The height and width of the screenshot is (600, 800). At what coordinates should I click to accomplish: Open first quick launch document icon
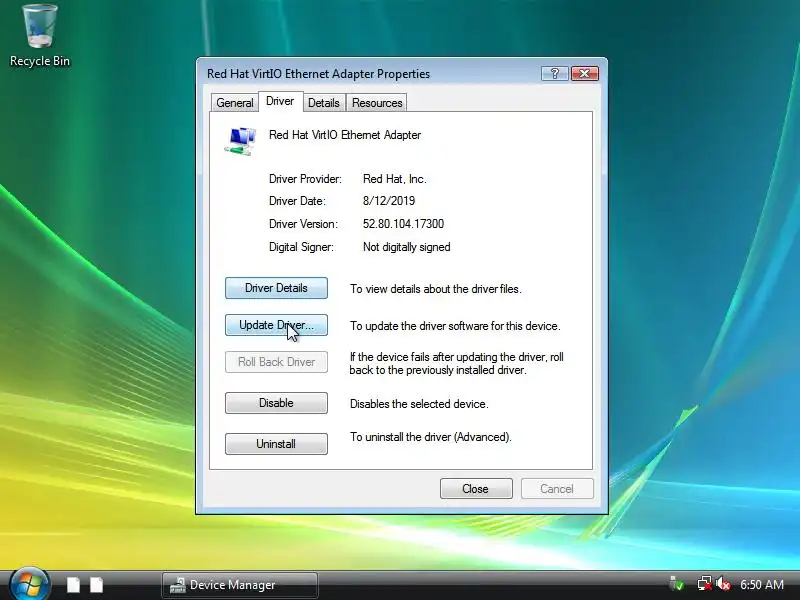point(73,585)
